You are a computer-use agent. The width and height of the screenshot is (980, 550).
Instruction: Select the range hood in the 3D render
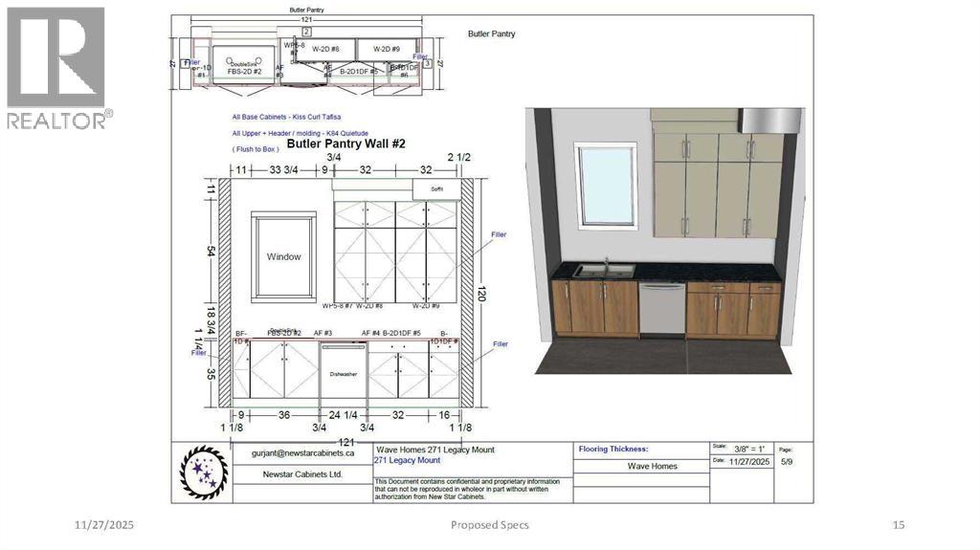pyautogui.click(x=768, y=120)
